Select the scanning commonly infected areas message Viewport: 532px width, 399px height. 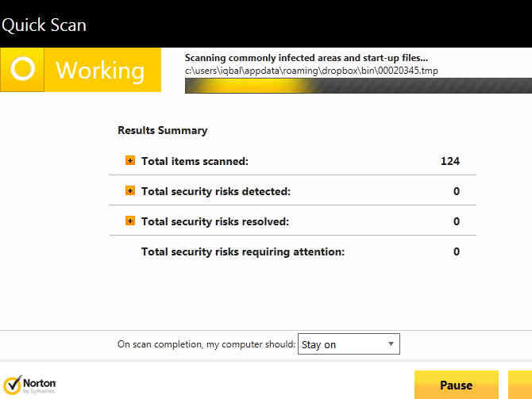click(306, 58)
